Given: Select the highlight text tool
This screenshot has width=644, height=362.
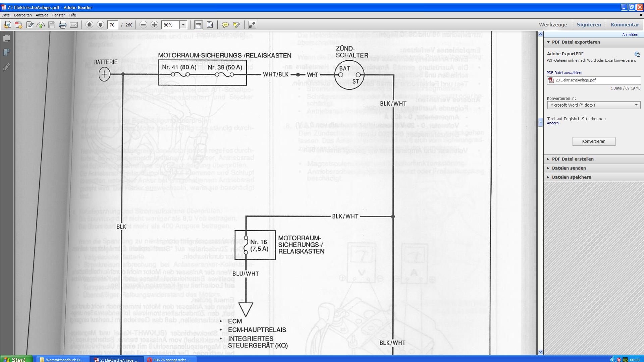Looking at the screenshot, I should (236, 25).
